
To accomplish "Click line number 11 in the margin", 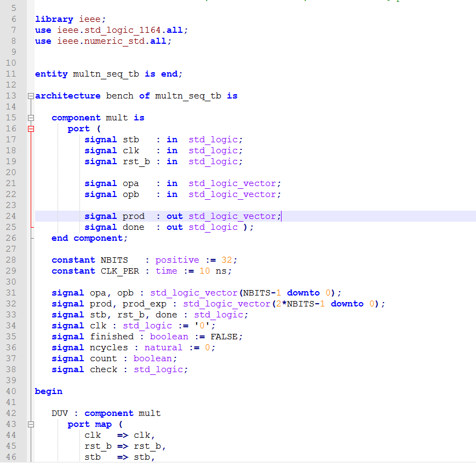I will (11, 74).
